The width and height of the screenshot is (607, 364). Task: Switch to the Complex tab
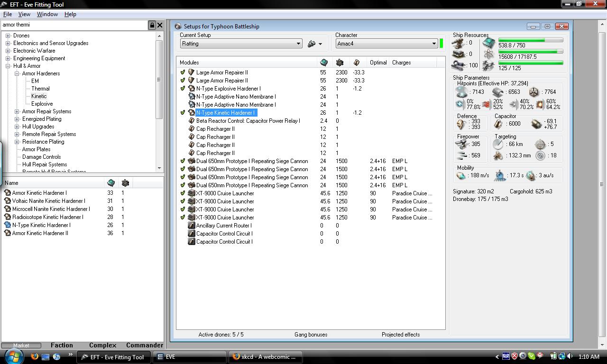[x=102, y=345]
